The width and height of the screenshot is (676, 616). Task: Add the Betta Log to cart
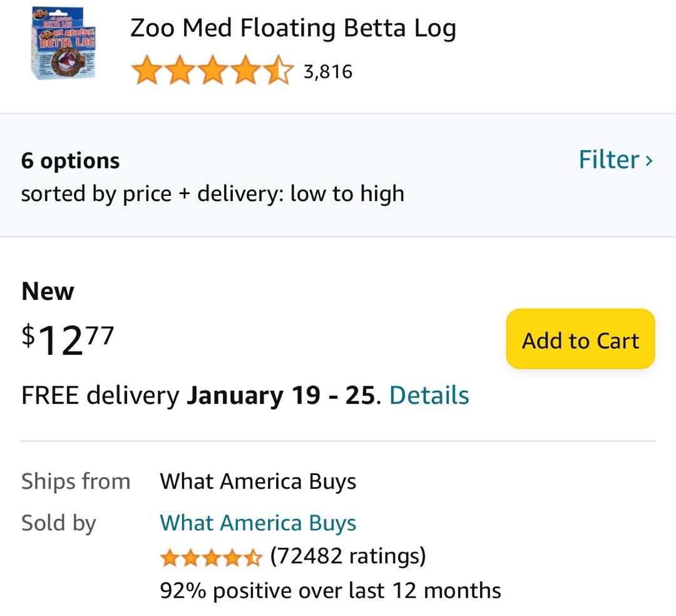pos(580,339)
